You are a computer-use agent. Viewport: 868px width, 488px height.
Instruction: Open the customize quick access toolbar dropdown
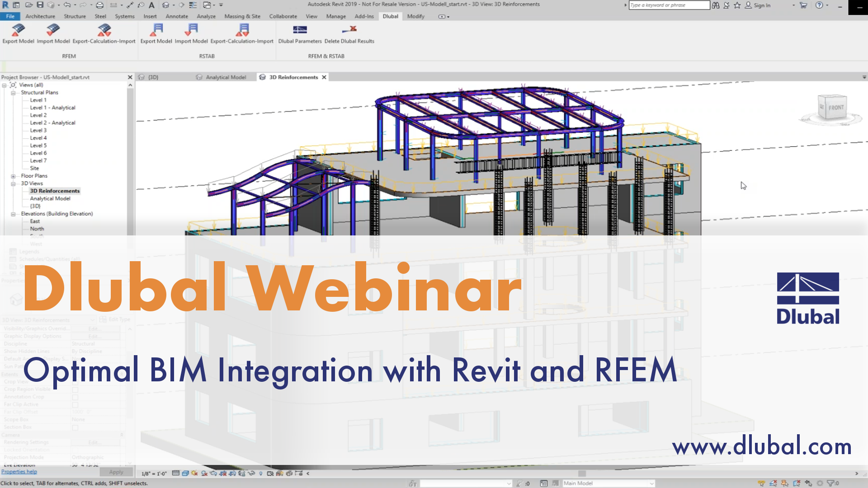[221, 5]
